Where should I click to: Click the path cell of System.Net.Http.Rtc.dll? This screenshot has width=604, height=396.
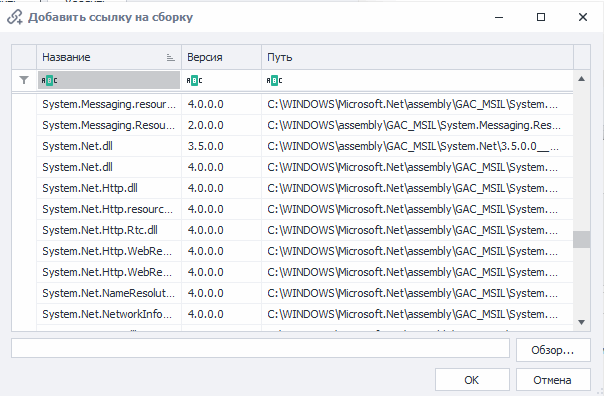tap(417, 230)
